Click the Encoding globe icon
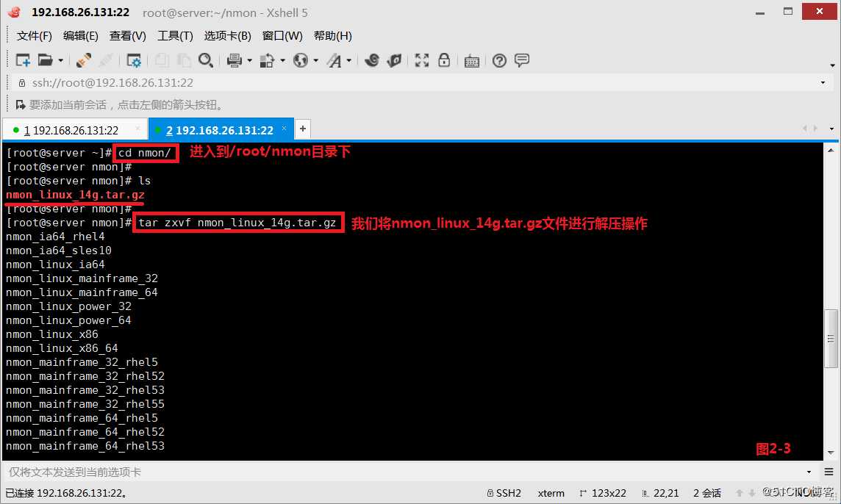Image resolution: width=841 pixels, height=504 pixels. tap(301, 60)
